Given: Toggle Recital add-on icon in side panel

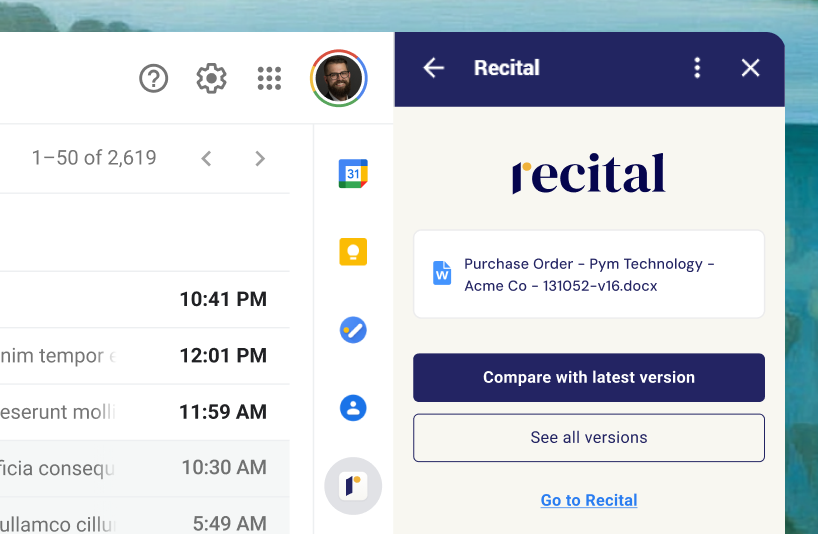Looking at the screenshot, I should click(353, 486).
